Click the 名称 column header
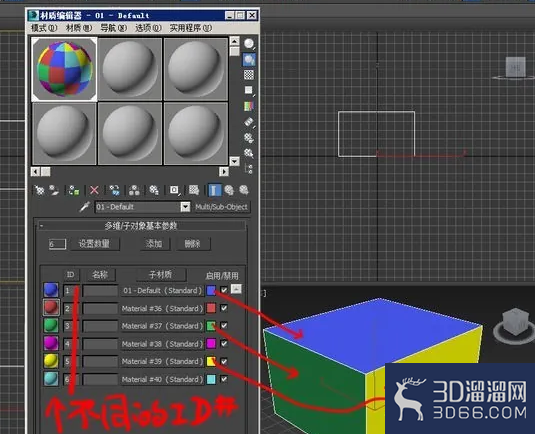 point(100,274)
